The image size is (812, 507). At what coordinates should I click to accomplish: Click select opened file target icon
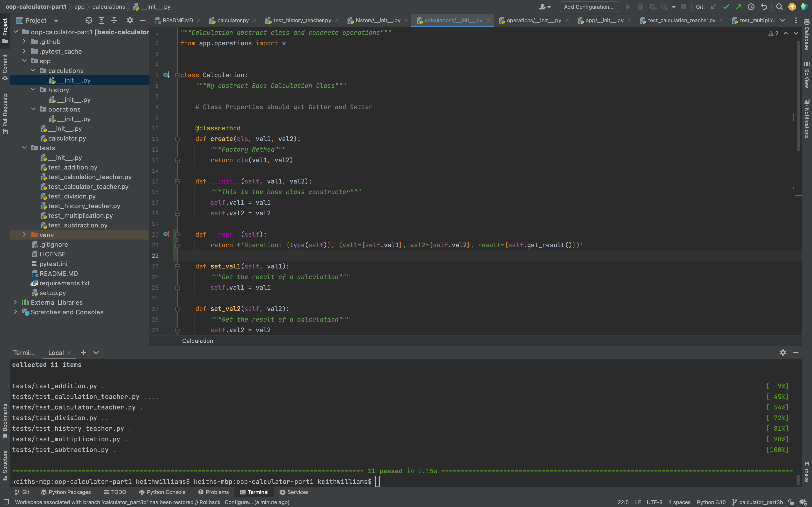click(x=89, y=21)
